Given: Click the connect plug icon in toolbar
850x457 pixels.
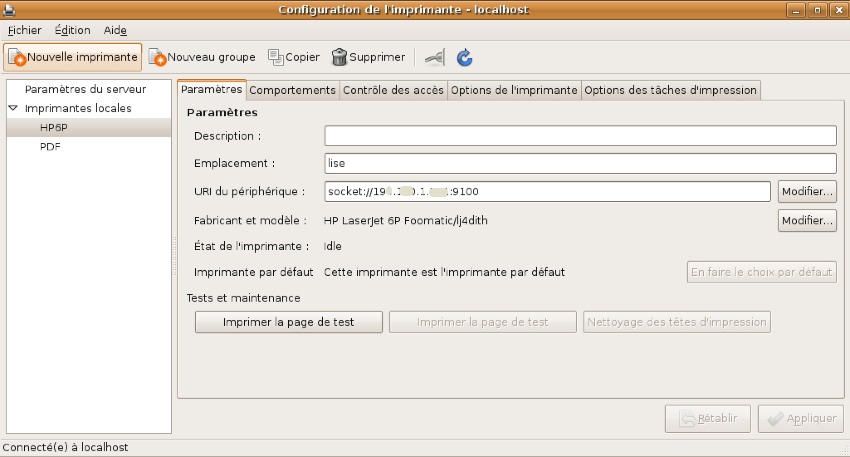Looking at the screenshot, I should [434, 58].
